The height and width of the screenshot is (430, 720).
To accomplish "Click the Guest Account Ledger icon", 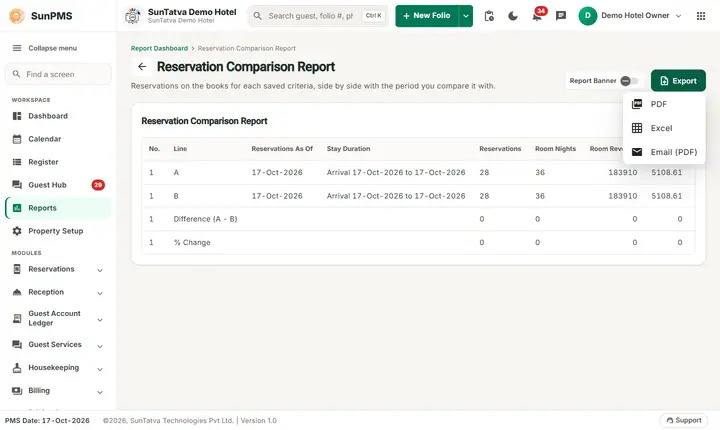I will tap(17, 318).
